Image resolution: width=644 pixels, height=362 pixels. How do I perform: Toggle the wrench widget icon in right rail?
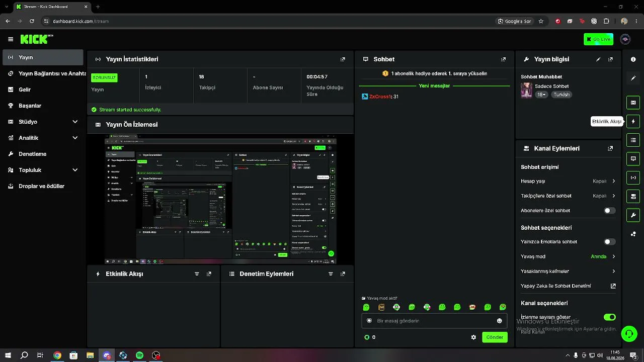click(633, 215)
